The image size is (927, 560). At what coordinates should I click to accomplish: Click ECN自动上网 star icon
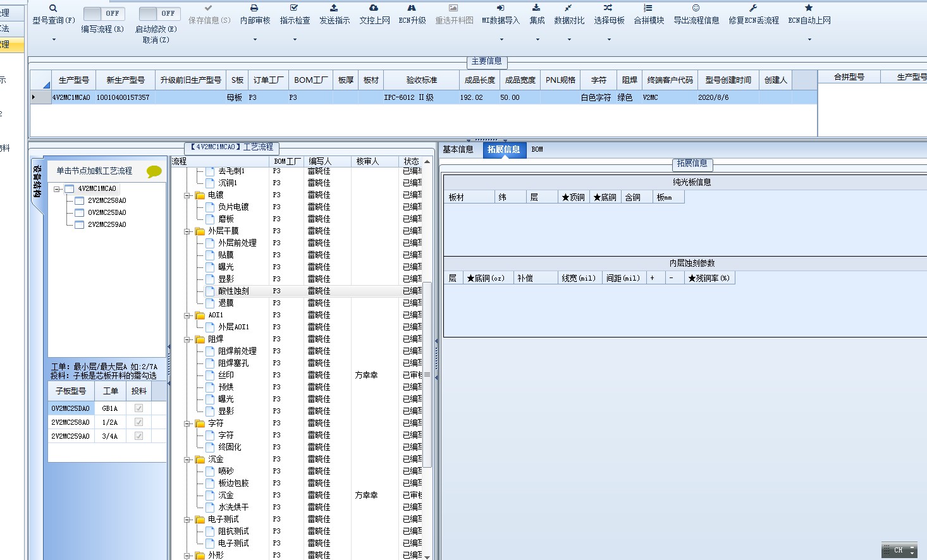tap(809, 8)
